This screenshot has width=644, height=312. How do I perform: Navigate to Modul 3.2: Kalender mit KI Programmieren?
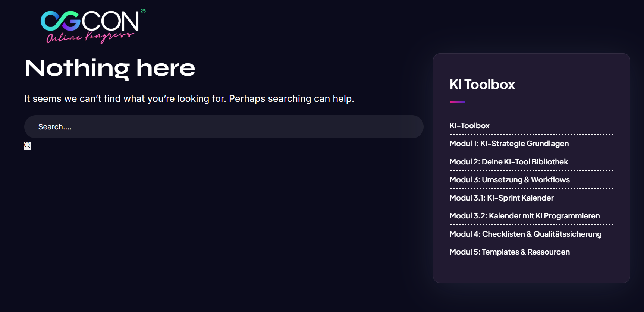click(524, 216)
